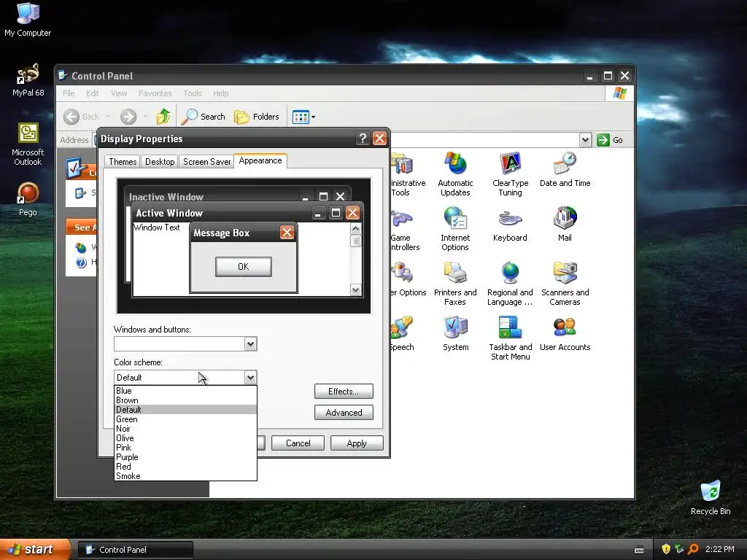Click the Folders toolbar button

(x=256, y=117)
